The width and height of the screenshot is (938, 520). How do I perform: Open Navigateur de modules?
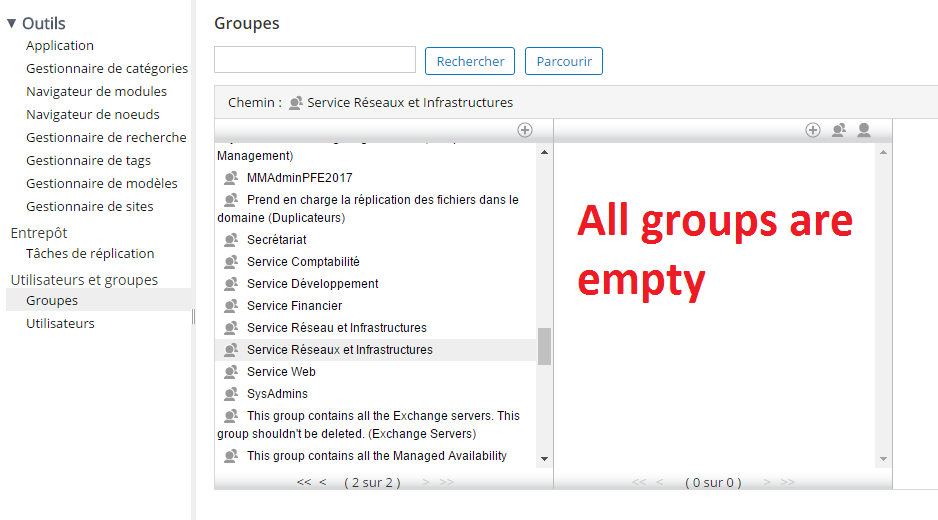(96, 92)
